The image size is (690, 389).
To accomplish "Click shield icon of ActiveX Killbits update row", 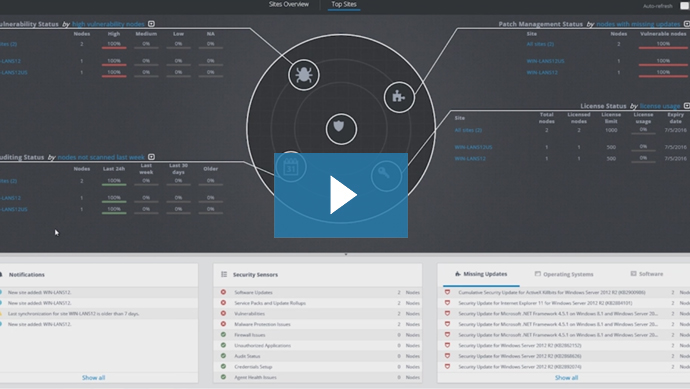I will tap(447, 292).
